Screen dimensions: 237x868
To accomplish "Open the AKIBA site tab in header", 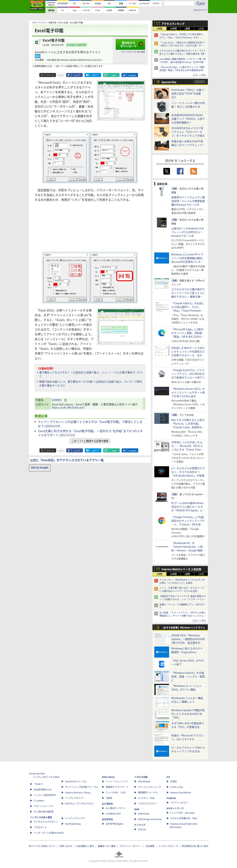I will click(x=98, y=3).
